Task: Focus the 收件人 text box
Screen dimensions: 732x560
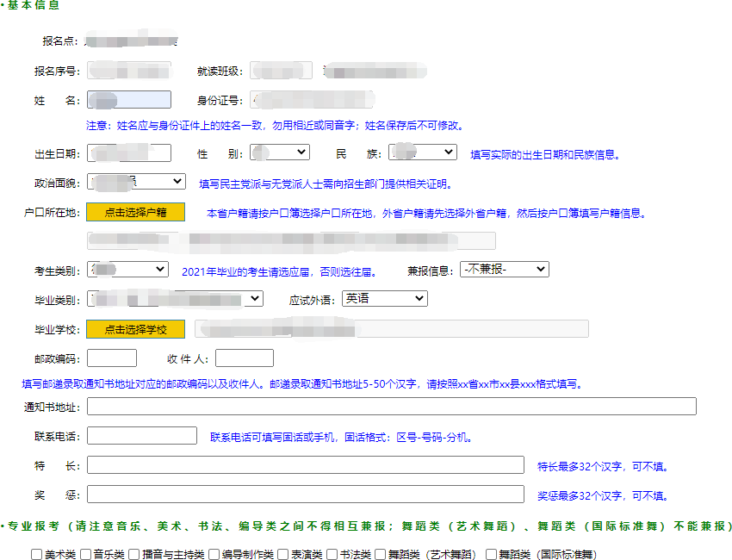Action: click(x=245, y=358)
